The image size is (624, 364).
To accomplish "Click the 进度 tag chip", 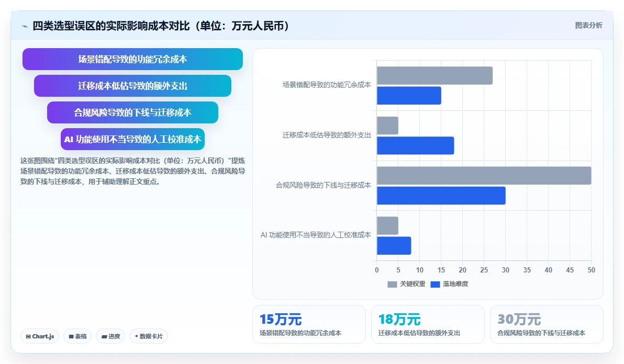I will [110, 336].
